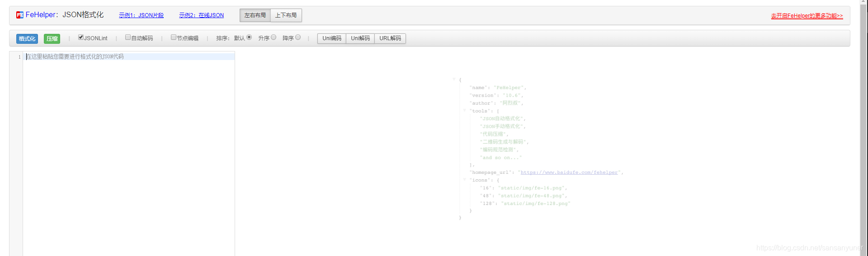
Task: Select the 默认 sort radio button
Action: (249, 37)
